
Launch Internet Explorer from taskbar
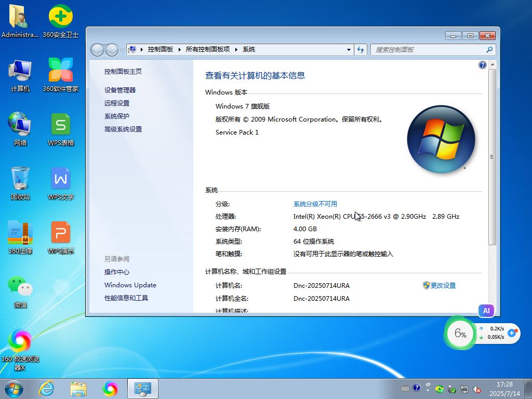click(x=46, y=389)
